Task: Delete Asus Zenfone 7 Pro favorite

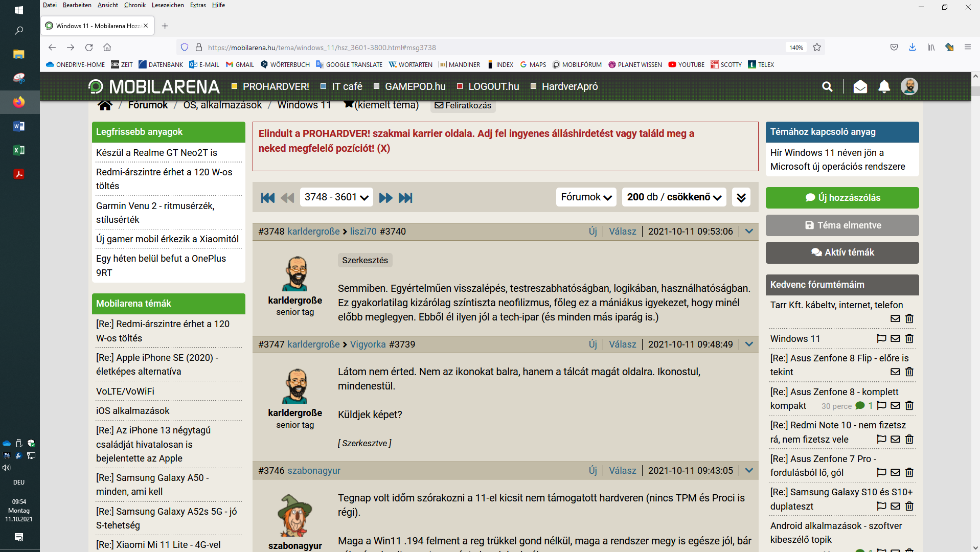Action: 909,472
